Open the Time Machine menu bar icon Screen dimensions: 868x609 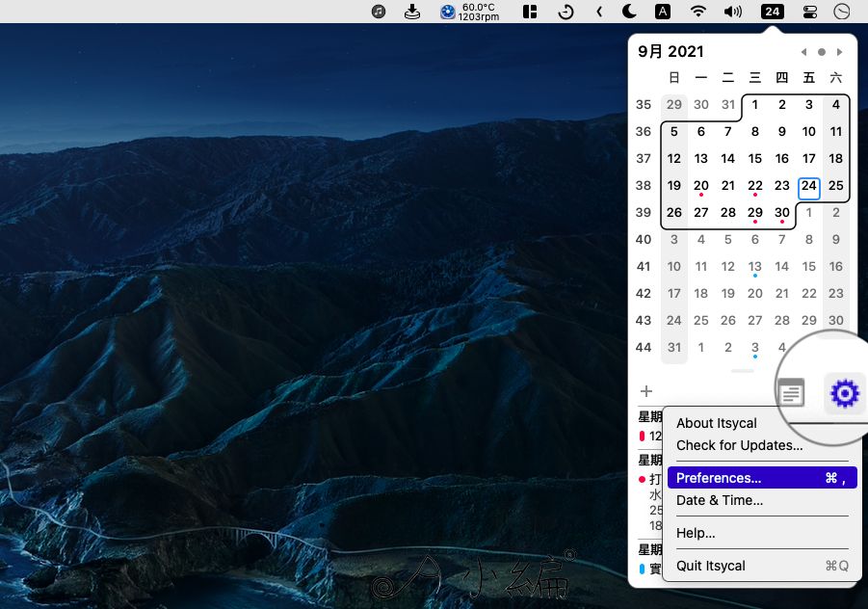(x=566, y=12)
